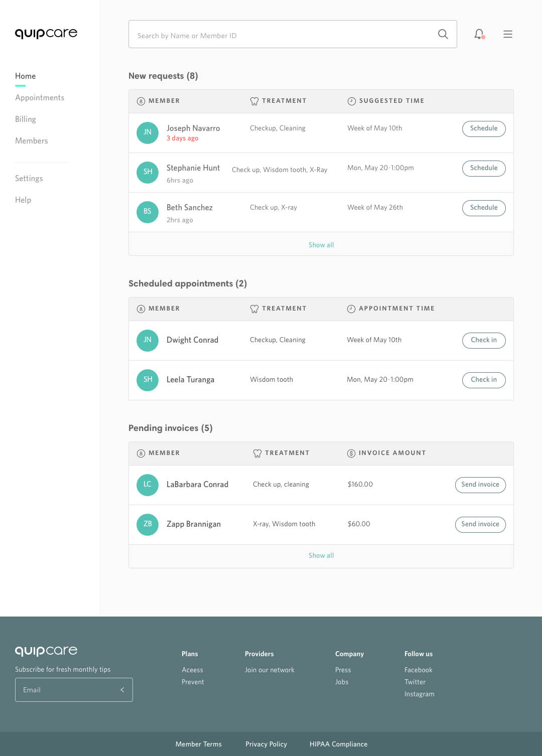This screenshot has width=542, height=756.
Task: Click Stephanie Hunt's name
Action: (193, 168)
